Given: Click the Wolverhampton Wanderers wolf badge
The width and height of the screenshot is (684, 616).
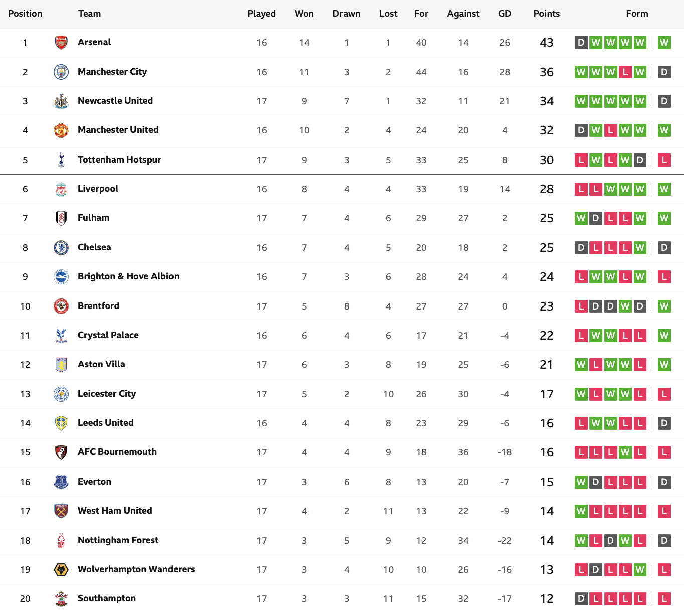Looking at the screenshot, I should coord(61,569).
